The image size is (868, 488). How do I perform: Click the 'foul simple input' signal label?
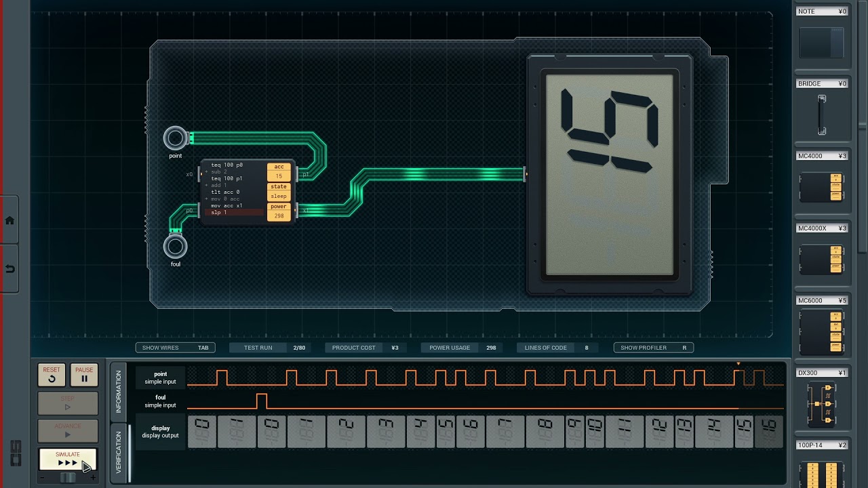160,401
